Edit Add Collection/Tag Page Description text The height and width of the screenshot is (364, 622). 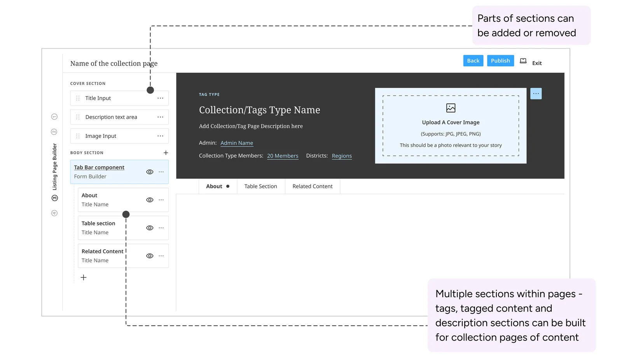pyautogui.click(x=251, y=126)
